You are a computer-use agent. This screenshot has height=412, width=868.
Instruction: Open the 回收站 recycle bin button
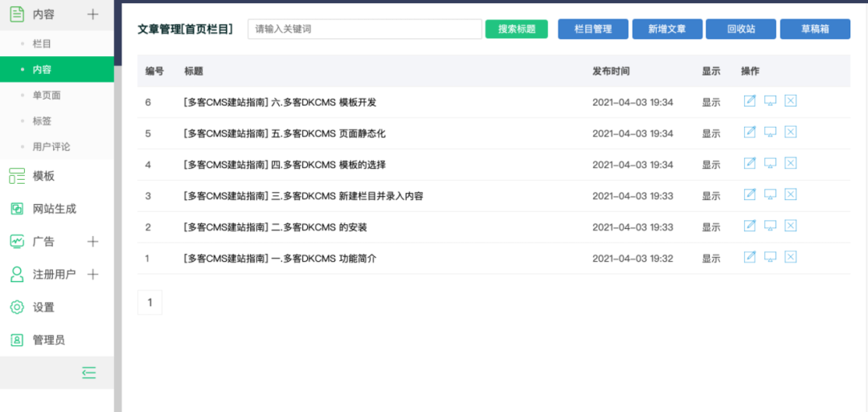(741, 29)
